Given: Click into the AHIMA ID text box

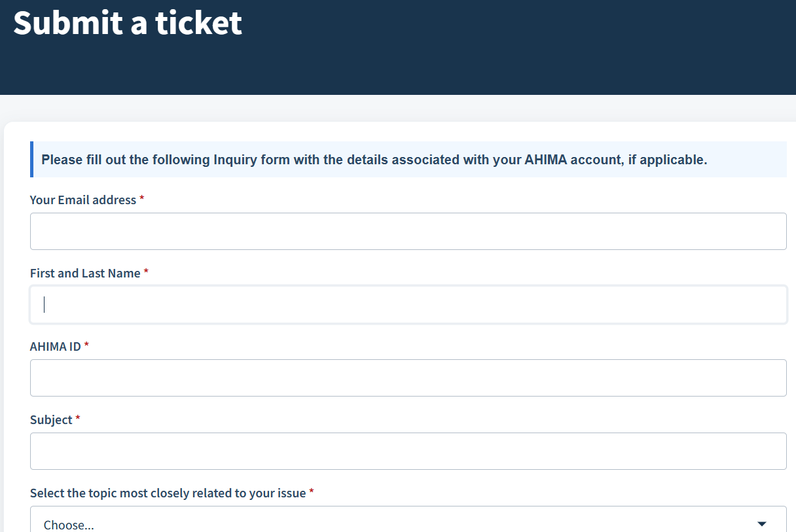Looking at the screenshot, I should [x=408, y=378].
